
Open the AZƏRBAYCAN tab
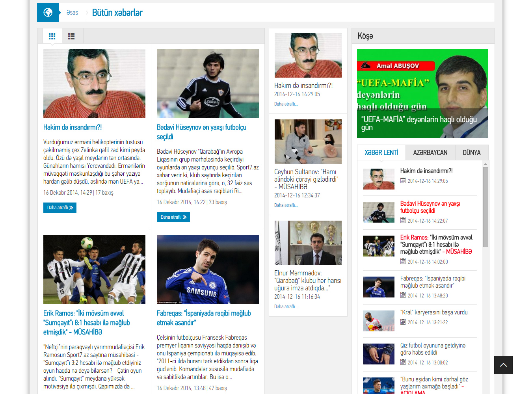click(x=430, y=152)
